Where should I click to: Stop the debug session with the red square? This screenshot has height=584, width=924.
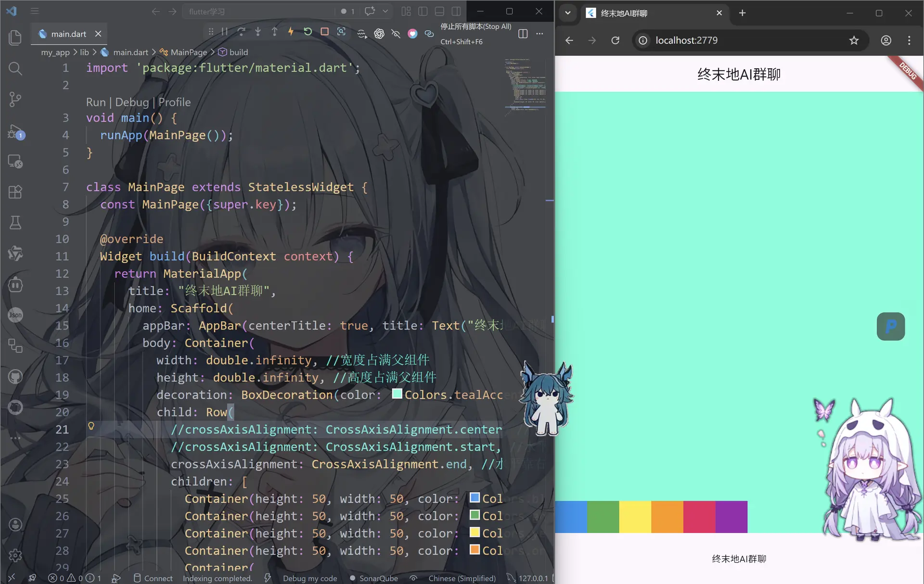click(325, 32)
